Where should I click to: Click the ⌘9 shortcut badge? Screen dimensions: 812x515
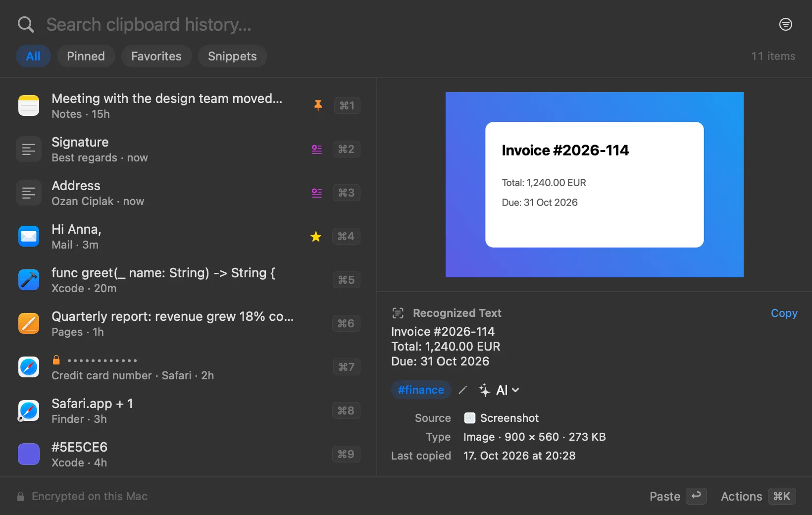346,454
